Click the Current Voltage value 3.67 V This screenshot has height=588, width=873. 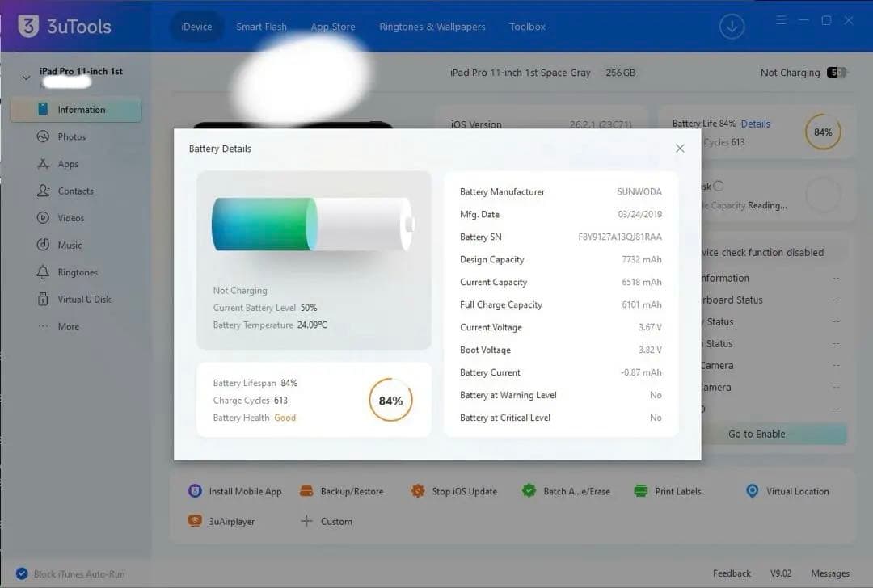[x=650, y=327]
